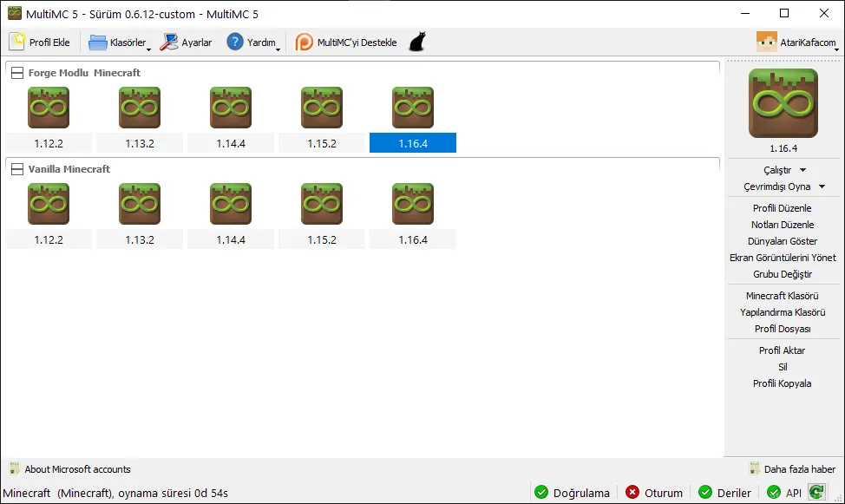
Task: Click Dünyaları Göster
Action: (x=783, y=241)
